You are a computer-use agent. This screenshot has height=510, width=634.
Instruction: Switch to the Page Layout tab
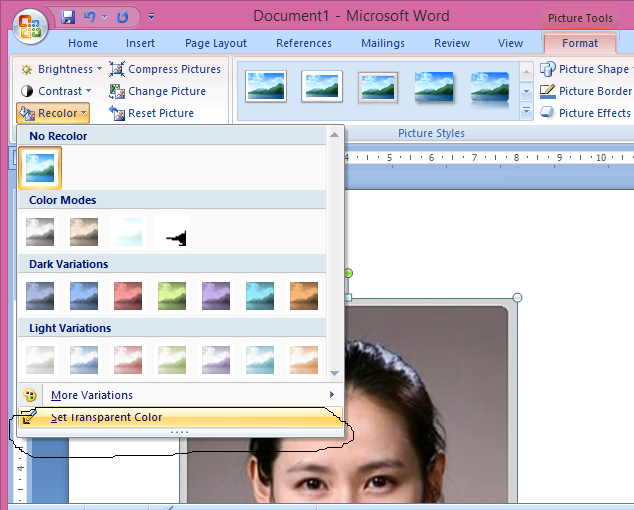click(216, 43)
